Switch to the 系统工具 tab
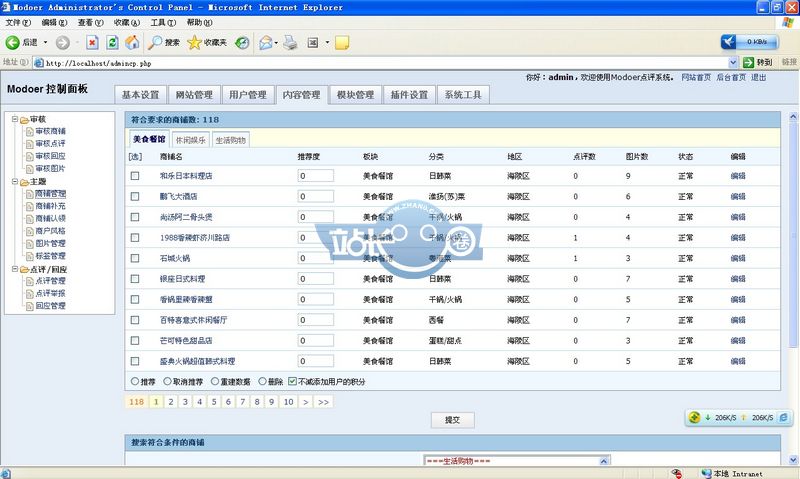 (x=463, y=95)
